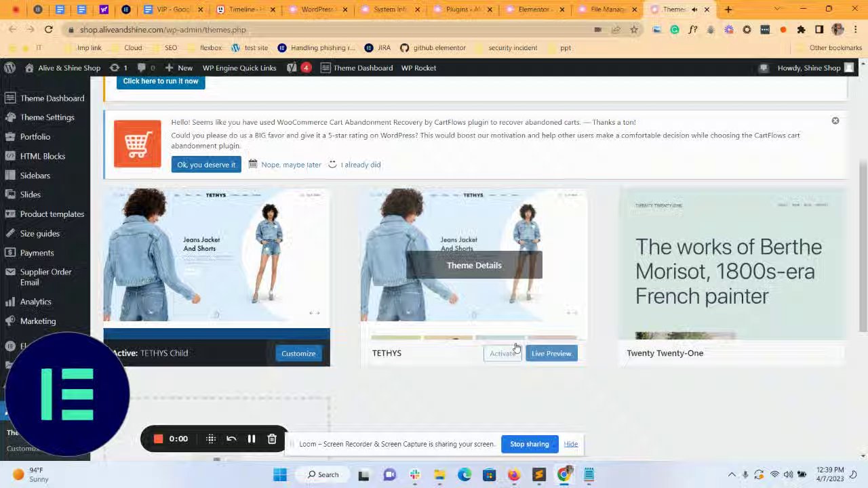Delete the Loom recording
Viewport: 868px width, 488px height.
point(272,439)
